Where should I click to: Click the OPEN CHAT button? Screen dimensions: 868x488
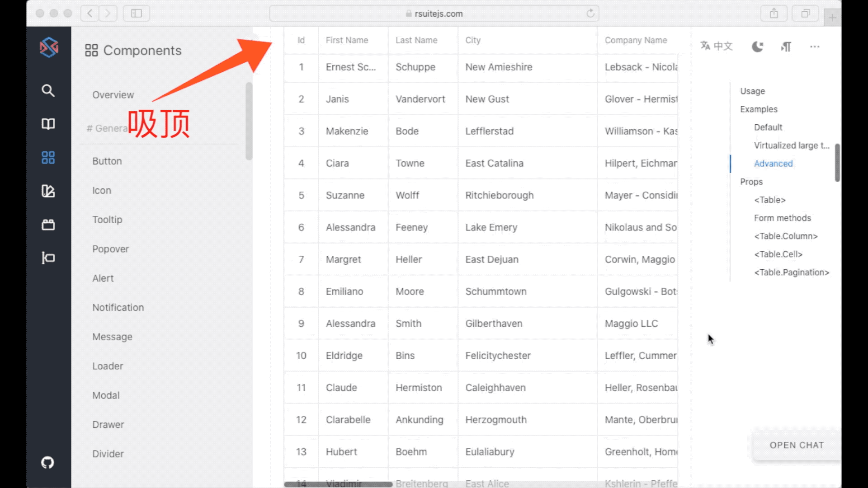[x=797, y=445]
